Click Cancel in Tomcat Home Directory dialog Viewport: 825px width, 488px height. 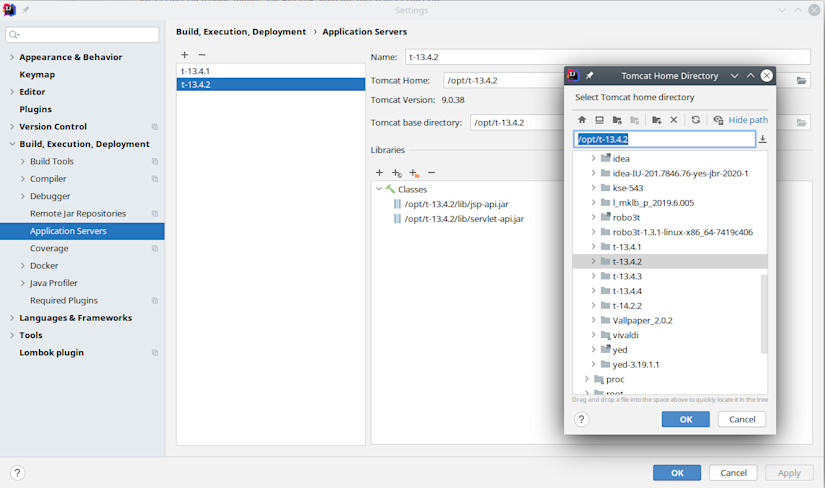click(742, 420)
